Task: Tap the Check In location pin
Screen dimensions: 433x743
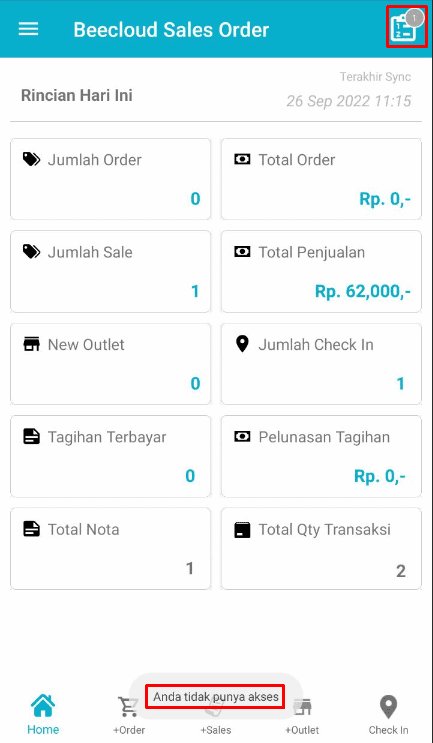Action: click(388, 707)
